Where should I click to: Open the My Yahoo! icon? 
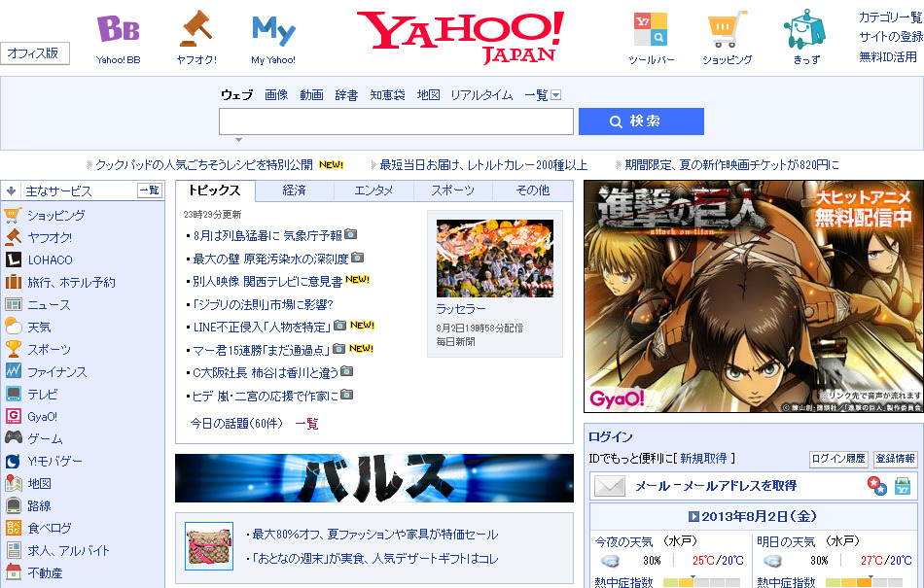coord(273,30)
